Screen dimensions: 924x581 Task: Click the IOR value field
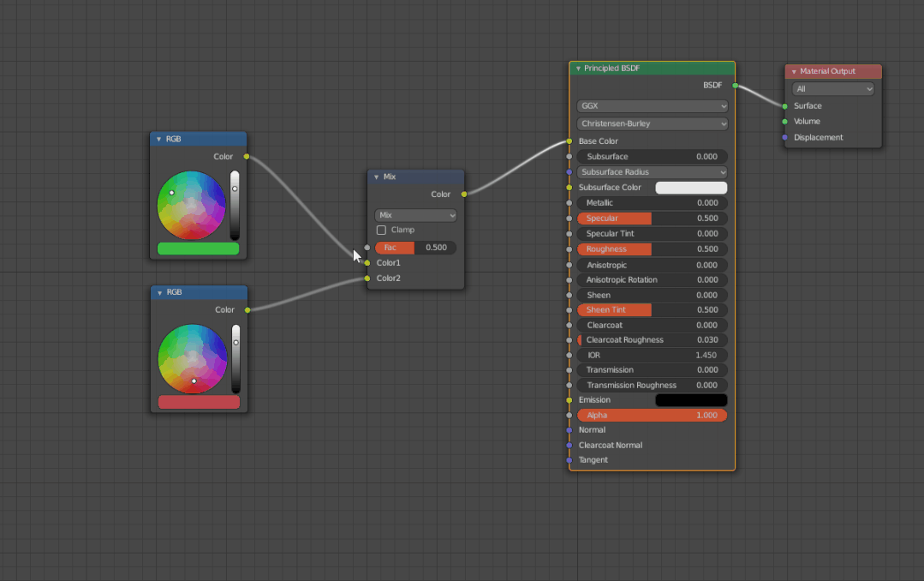[652, 355]
